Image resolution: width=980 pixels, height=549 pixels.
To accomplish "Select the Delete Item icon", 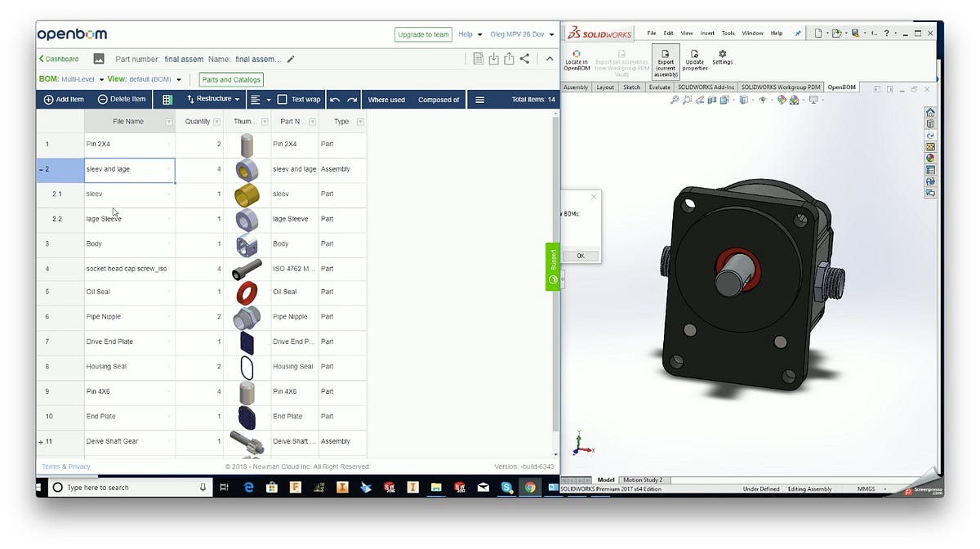I will (x=103, y=100).
